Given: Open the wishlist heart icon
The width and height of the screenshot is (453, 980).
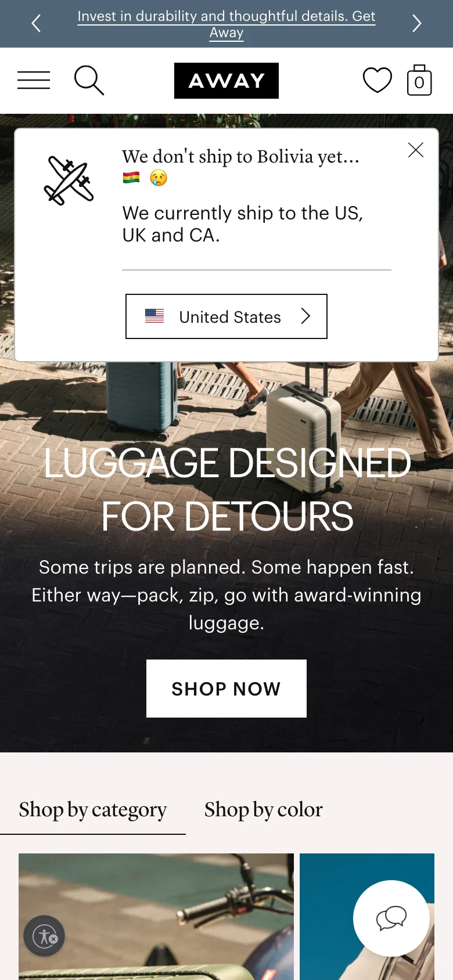Looking at the screenshot, I should click(378, 80).
